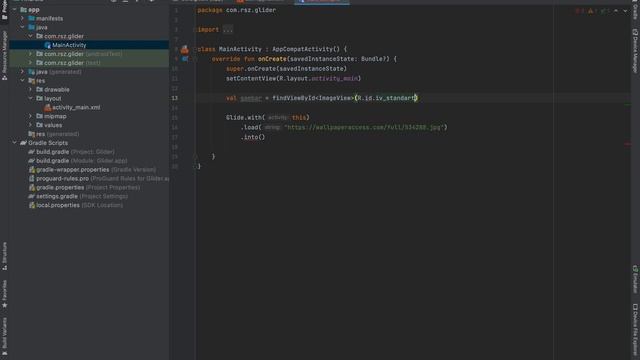Click findViewById<ImageView> in the code
Viewport: 640px width, 360px height.
click(x=313, y=98)
